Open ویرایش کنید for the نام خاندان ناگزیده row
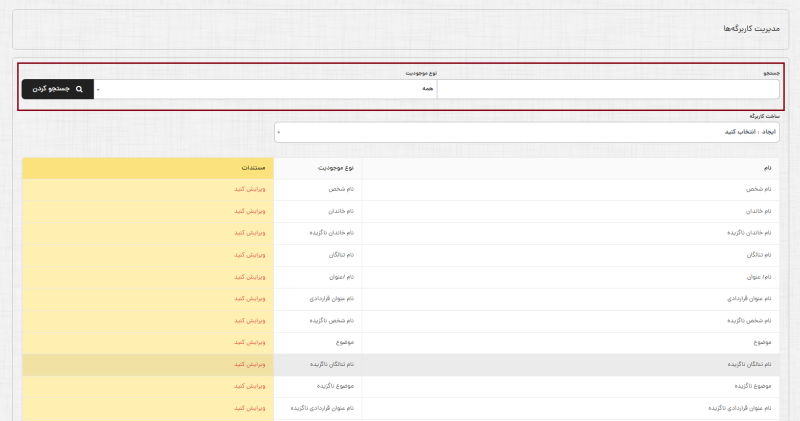 (x=251, y=233)
